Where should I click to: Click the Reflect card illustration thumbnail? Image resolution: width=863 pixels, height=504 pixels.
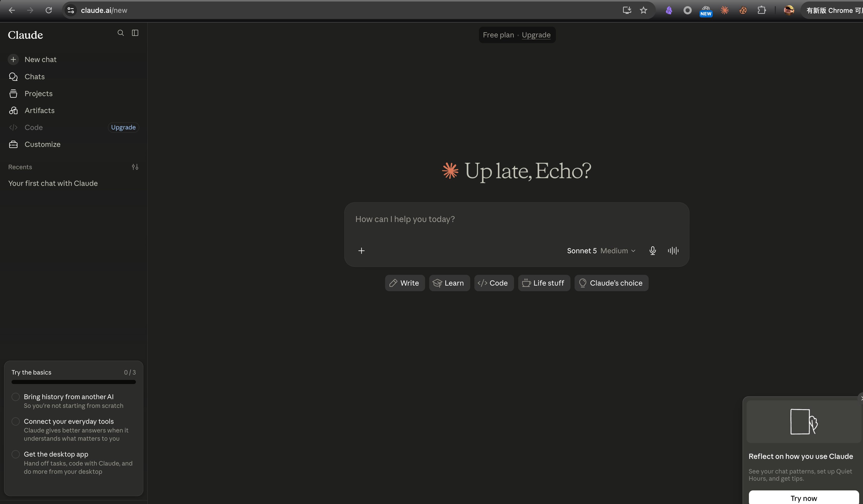click(804, 422)
